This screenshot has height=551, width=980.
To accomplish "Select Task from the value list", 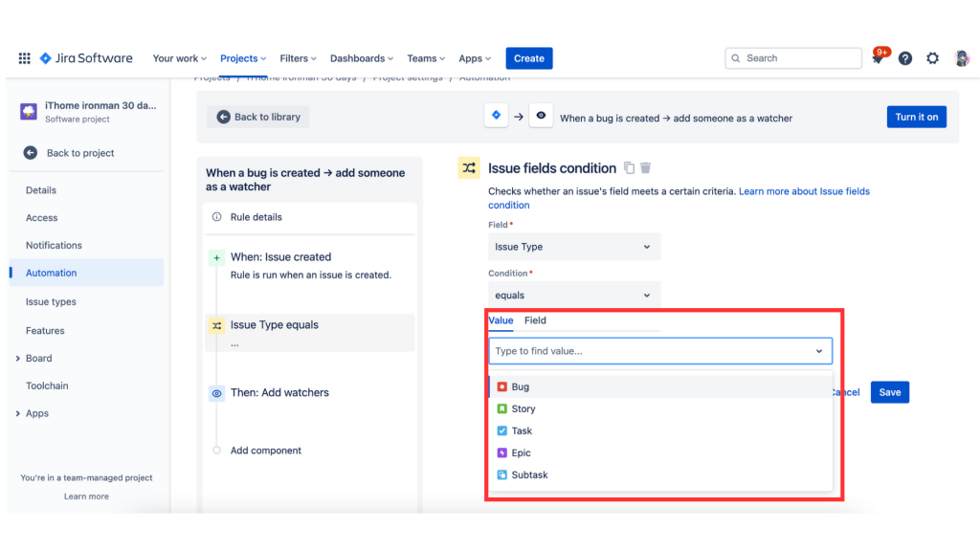I will tap(660, 430).
